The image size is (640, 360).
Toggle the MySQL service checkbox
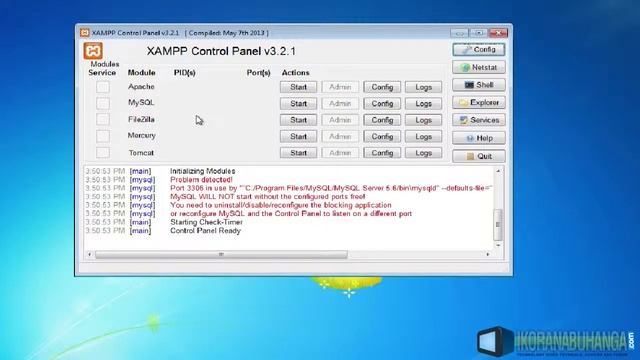pyautogui.click(x=103, y=103)
